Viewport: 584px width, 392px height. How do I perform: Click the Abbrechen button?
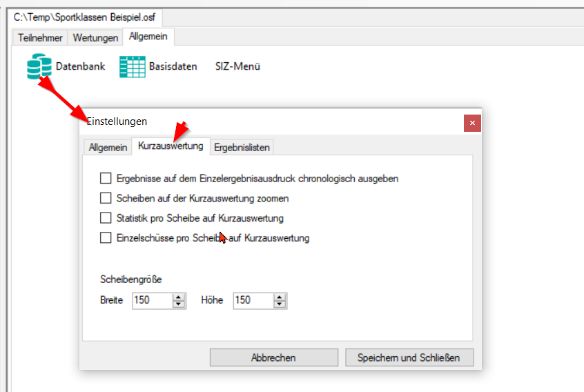[x=273, y=357]
